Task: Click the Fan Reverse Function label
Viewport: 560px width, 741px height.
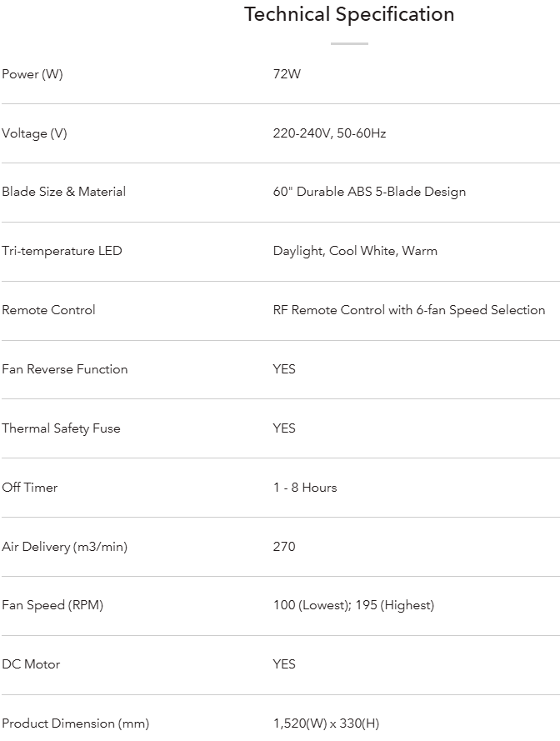Action: point(65,369)
